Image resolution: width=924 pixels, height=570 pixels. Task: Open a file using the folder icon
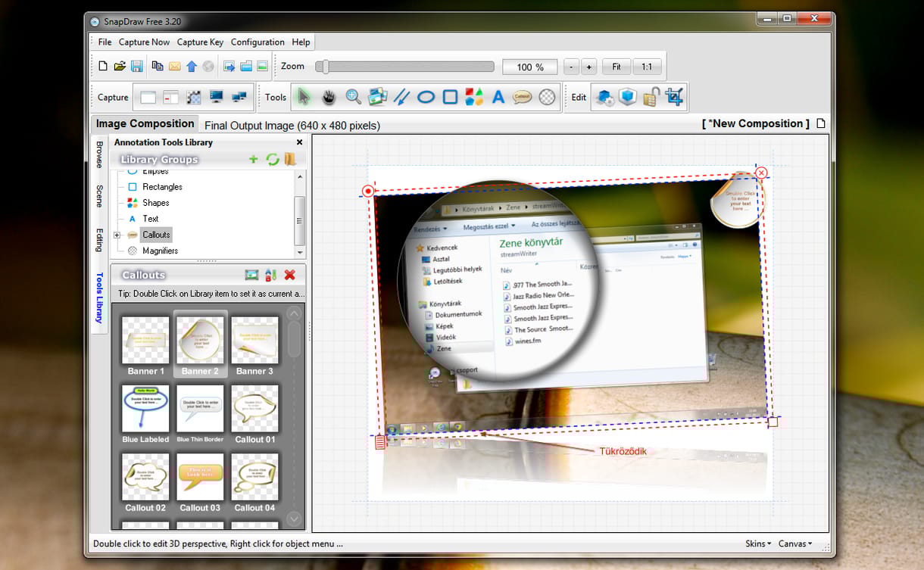coord(120,67)
